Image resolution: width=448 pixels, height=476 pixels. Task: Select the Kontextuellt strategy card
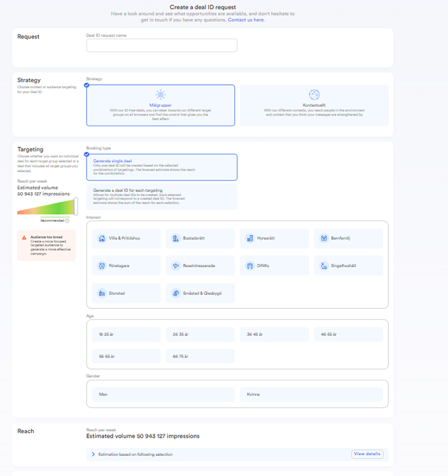pos(314,106)
